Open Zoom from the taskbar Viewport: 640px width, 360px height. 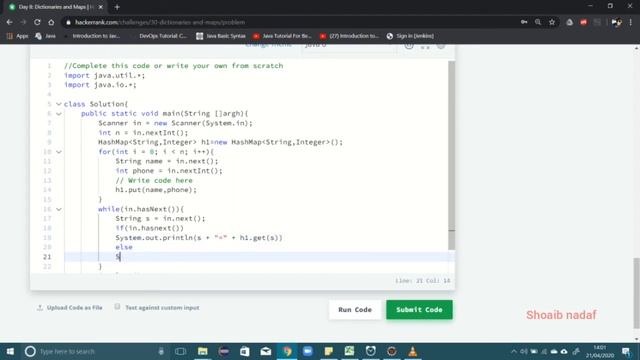pos(308,351)
